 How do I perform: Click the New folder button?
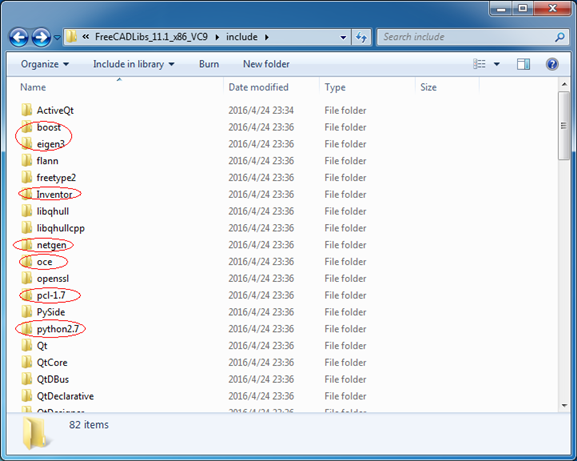266,64
